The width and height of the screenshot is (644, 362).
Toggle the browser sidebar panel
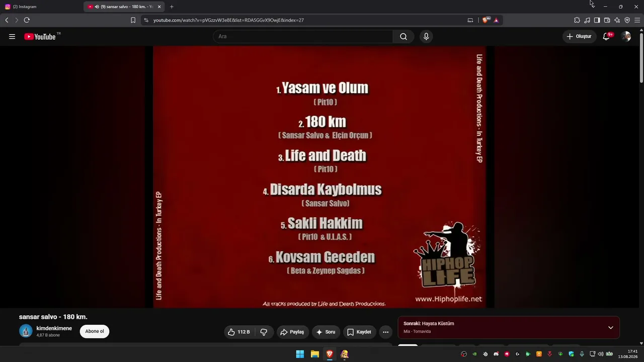click(x=597, y=20)
